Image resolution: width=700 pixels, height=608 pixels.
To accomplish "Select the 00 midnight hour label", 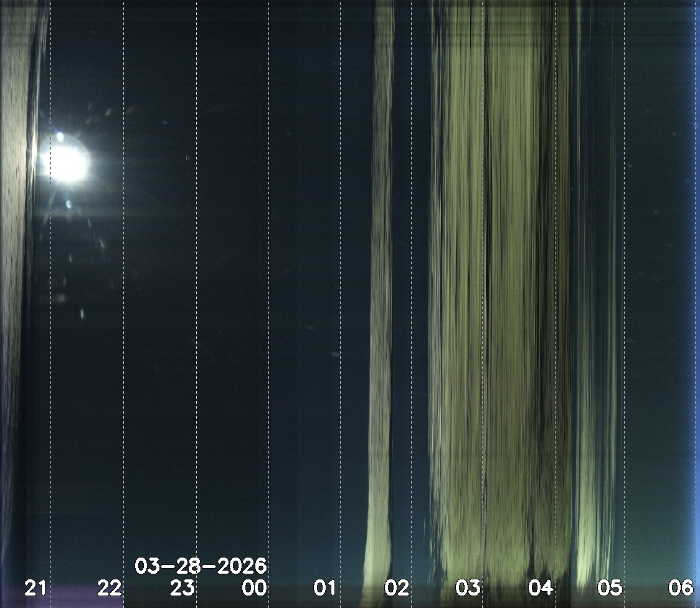I will pos(255,587).
